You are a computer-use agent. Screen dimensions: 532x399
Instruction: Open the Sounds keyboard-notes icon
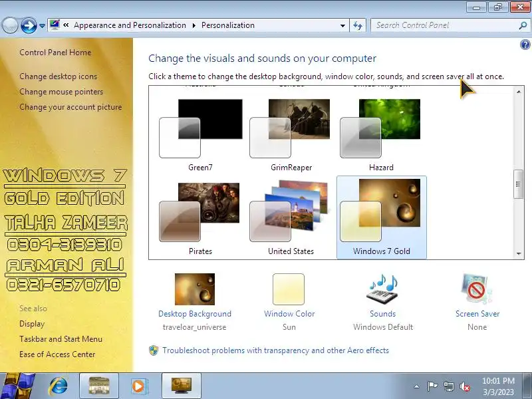pyautogui.click(x=383, y=289)
